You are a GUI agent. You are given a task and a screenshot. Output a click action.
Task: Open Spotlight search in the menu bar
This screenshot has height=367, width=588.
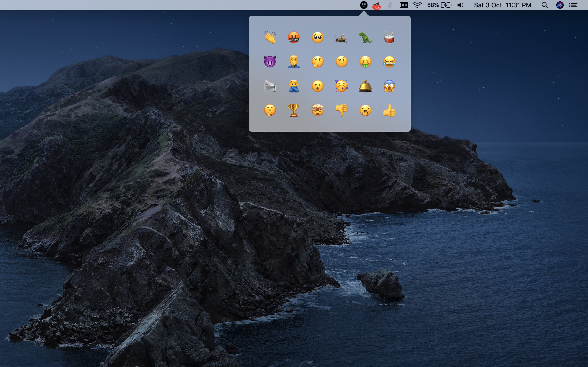point(545,5)
